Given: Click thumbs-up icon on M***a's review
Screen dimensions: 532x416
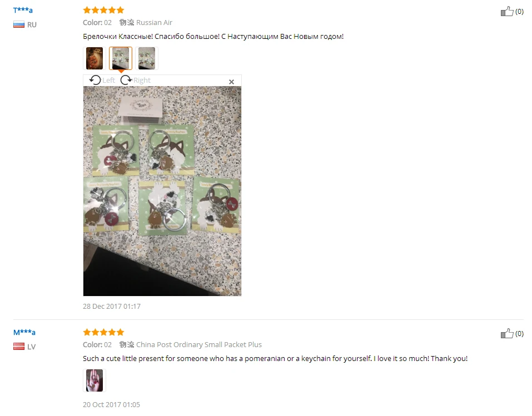Looking at the screenshot, I should [x=507, y=333].
